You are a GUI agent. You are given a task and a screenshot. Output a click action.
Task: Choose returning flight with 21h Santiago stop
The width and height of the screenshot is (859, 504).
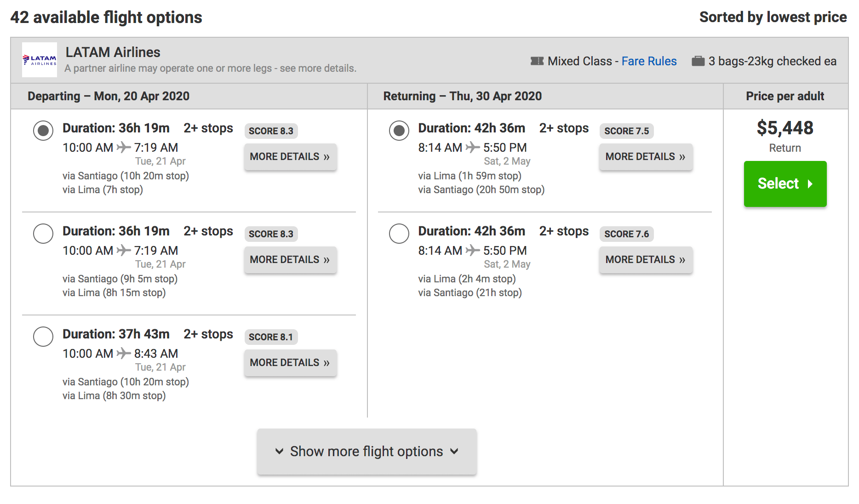pos(399,234)
